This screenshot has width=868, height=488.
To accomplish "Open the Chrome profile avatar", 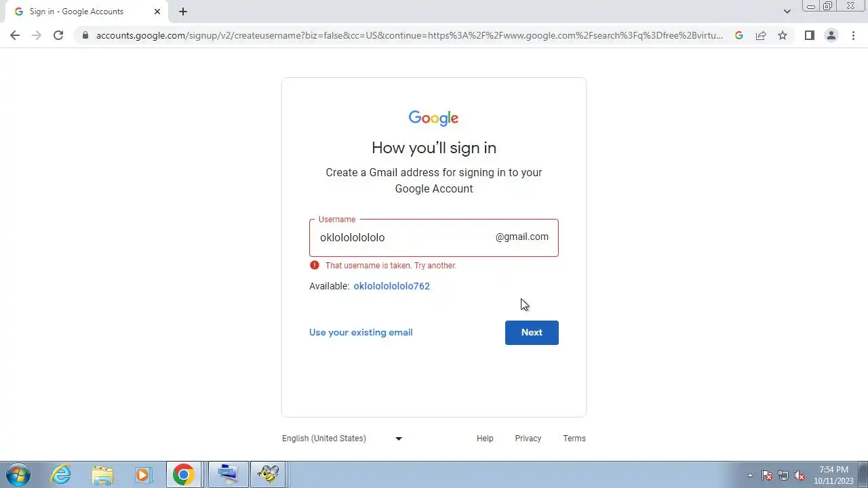I will 831,35.
